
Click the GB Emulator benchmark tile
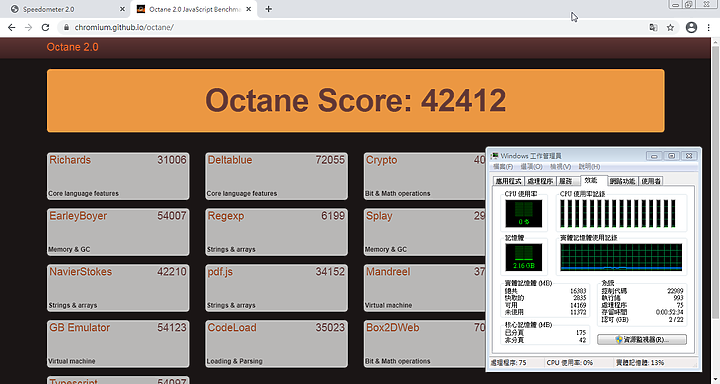pos(118,344)
